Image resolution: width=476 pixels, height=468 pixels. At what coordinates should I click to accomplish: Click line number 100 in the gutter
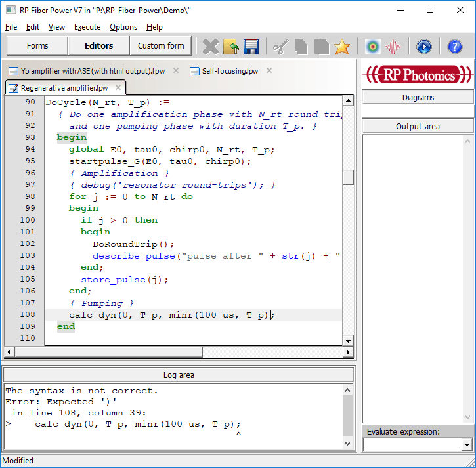[28, 220]
